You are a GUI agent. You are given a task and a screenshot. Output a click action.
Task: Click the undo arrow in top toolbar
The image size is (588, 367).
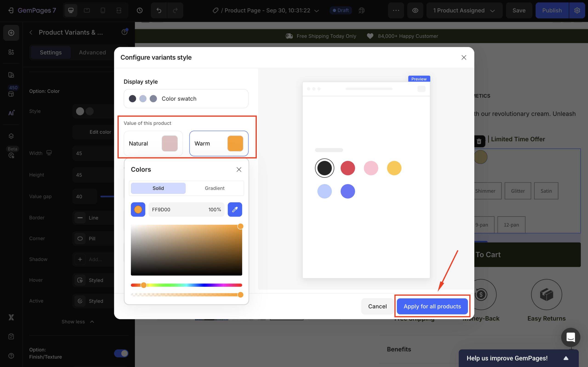click(159, 10)
